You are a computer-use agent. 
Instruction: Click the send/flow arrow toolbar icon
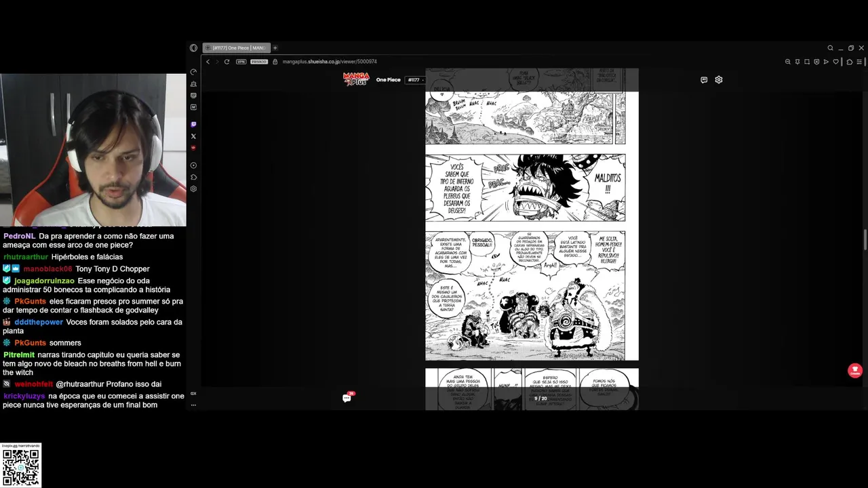(826, 62)
